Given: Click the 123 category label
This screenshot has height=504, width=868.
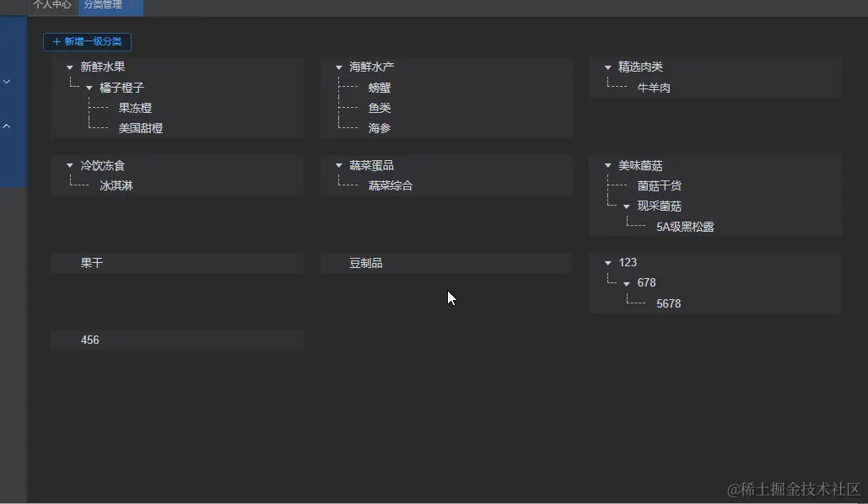Looking at the screenshot, I should coord(628,262).
